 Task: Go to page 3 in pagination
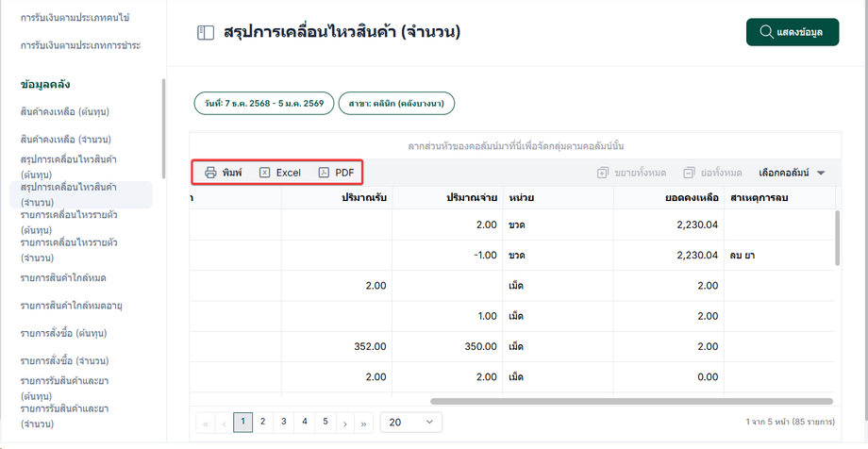click(x=283, y=423)
